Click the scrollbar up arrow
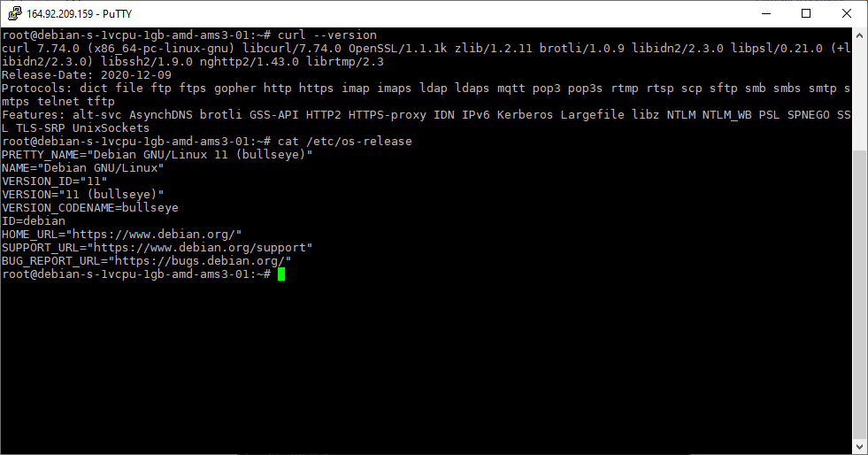Viewport: 868px width, 455px height. [859, 35]
